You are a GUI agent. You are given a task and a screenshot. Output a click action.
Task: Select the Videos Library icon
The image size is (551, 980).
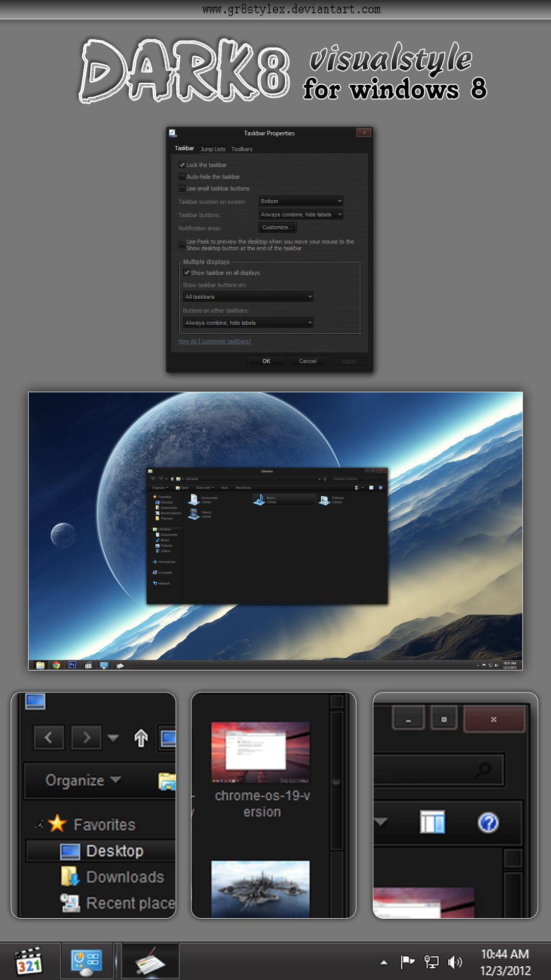pos(194,514)
